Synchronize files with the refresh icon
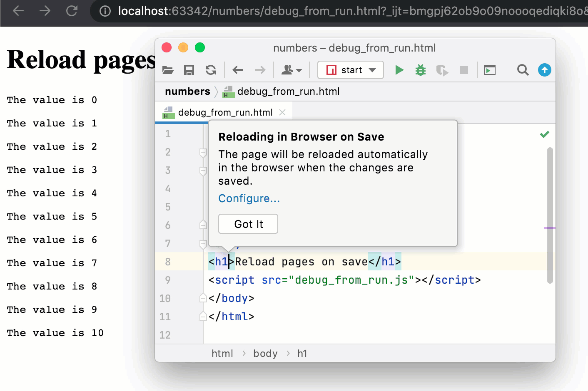588x391 pixels. pos(210,70)
